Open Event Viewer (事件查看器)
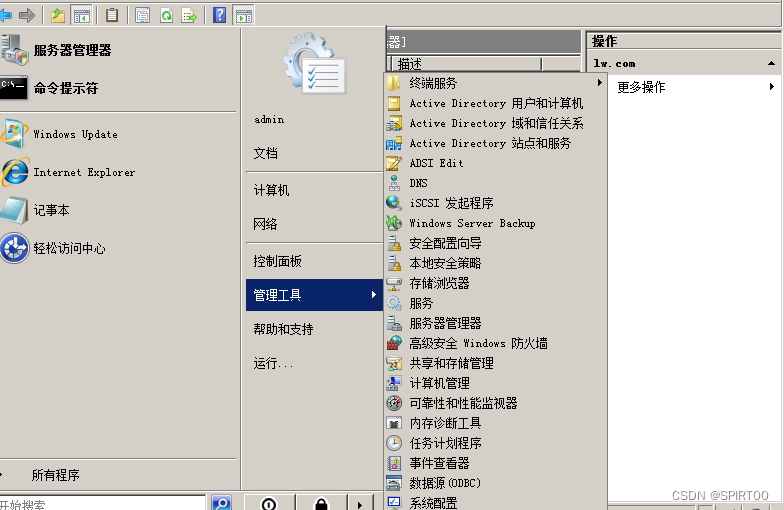This screenshot has height=510, width=784. 496,463
